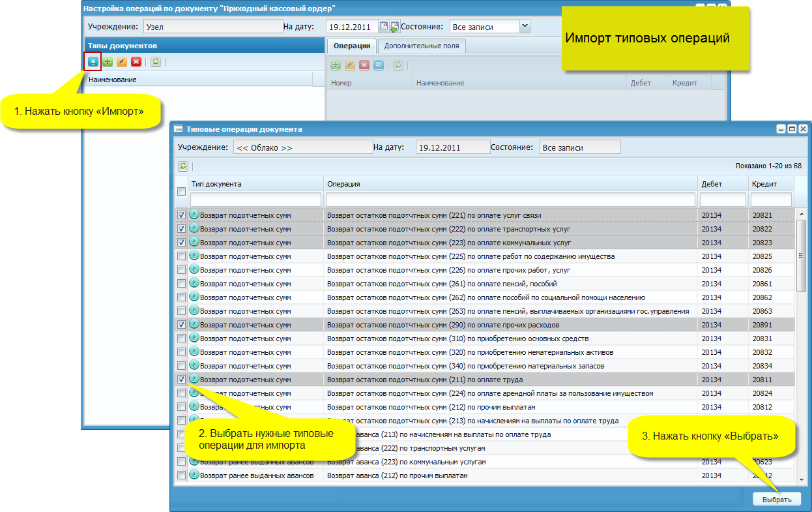Click the row icon for operation (222) транспортных услуг
Screen dimensions: 812x512
coord(194,228)
